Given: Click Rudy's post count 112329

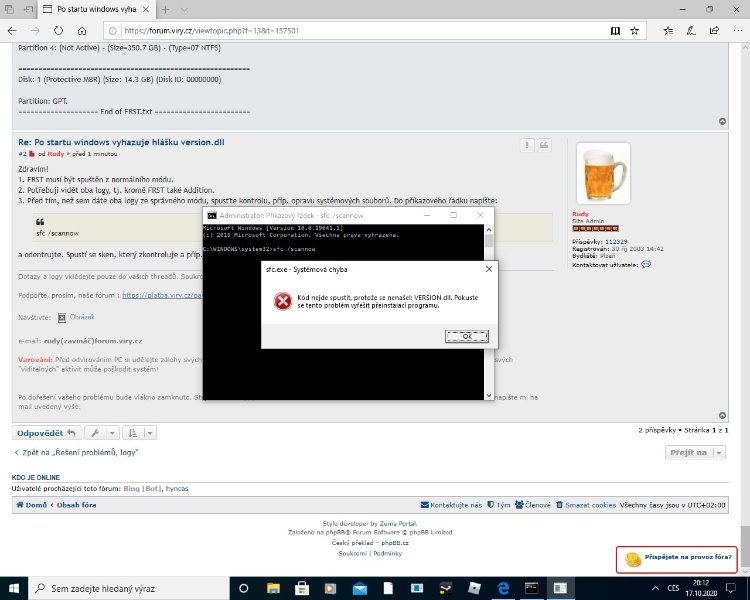Looking at the screenshot, I should [x=616, y=242].
